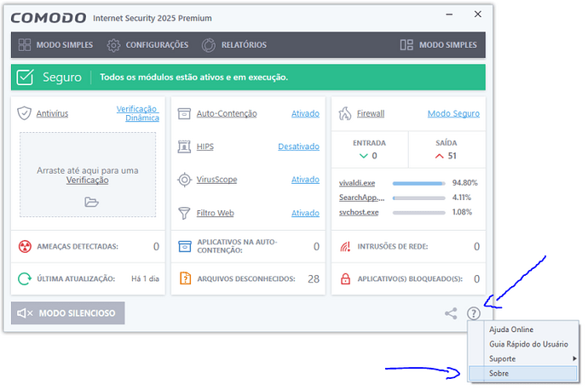The image size is (588, 390).
Task: Click the HIPS building icon
Action: pos(185,146)
